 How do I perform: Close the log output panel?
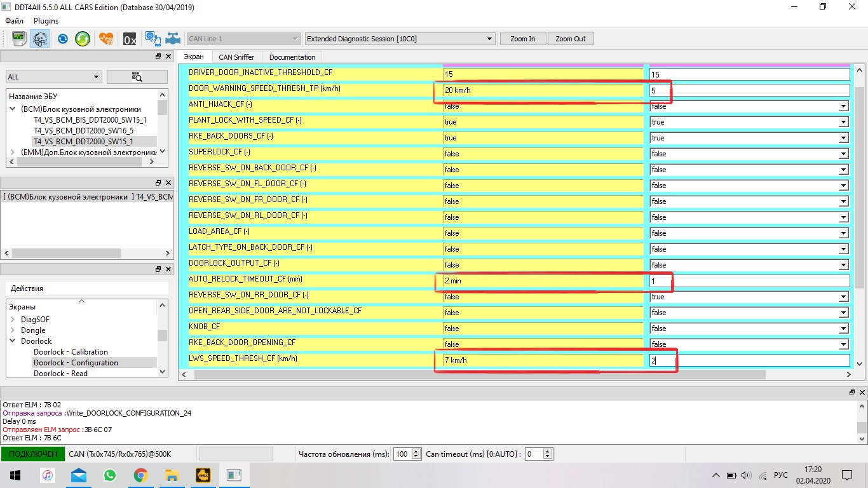[862, 392]
